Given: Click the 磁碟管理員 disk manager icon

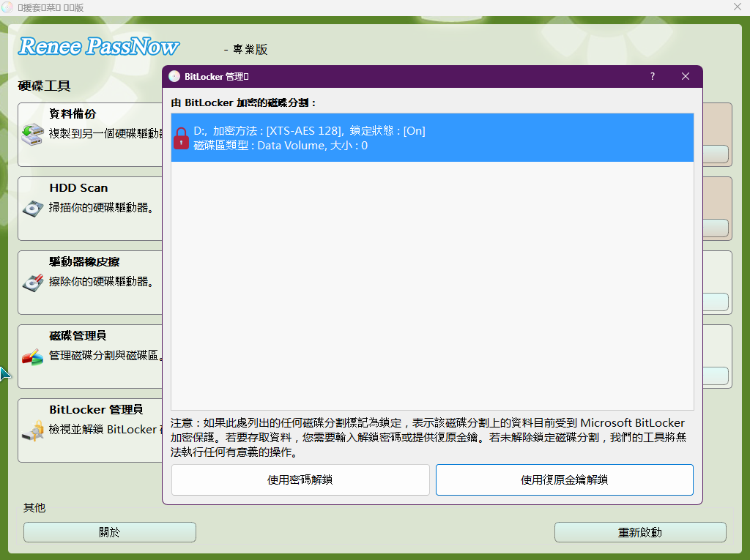Looking at the screenshot, I should pos(32,357).
